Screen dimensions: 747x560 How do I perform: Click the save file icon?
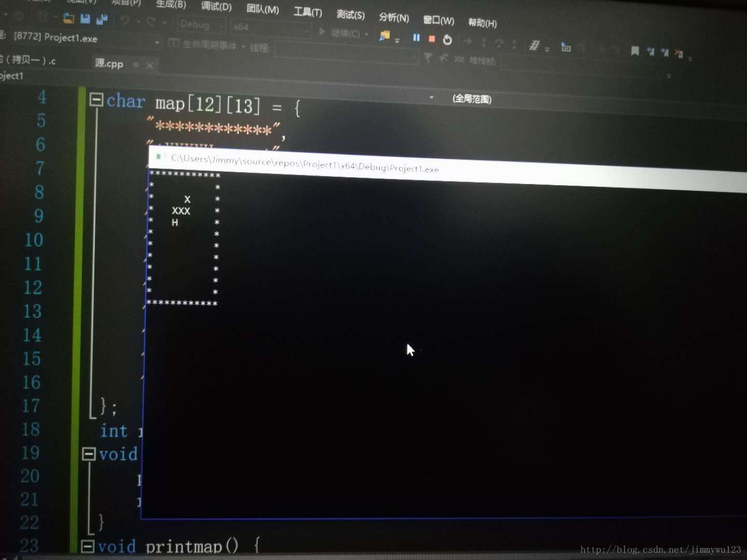pyautogui.click(x=86, y=19)
